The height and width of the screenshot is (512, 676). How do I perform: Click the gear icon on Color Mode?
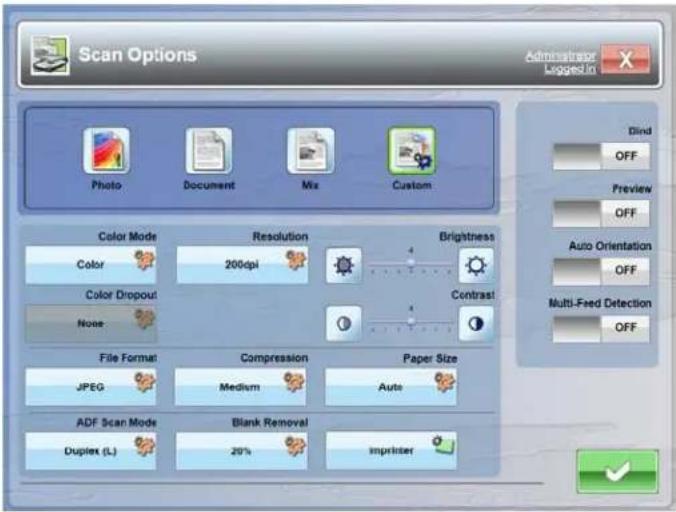pyautogui.click(x=144, y=260)
